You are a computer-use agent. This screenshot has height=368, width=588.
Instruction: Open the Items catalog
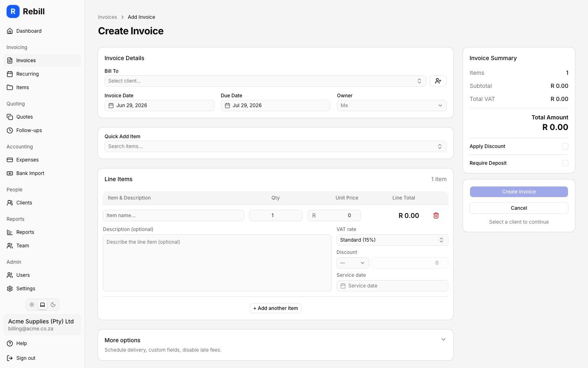42,88
